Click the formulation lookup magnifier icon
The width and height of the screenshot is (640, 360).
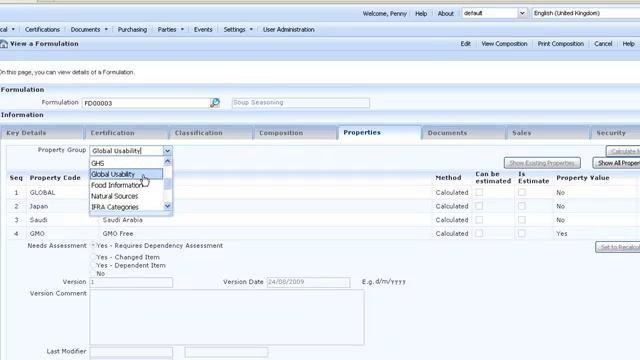(x=215, y=103)
